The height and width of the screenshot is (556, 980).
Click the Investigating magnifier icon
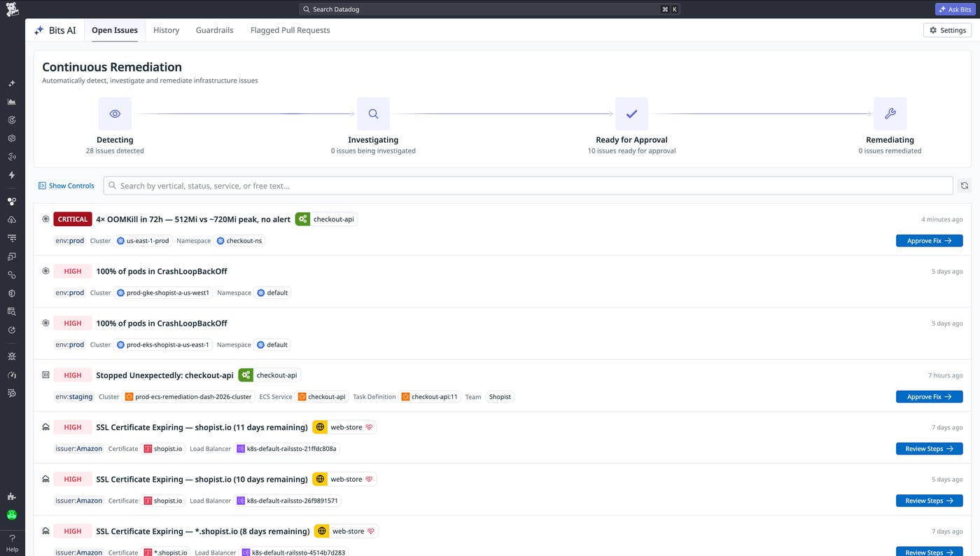click(x=373, y=113)
